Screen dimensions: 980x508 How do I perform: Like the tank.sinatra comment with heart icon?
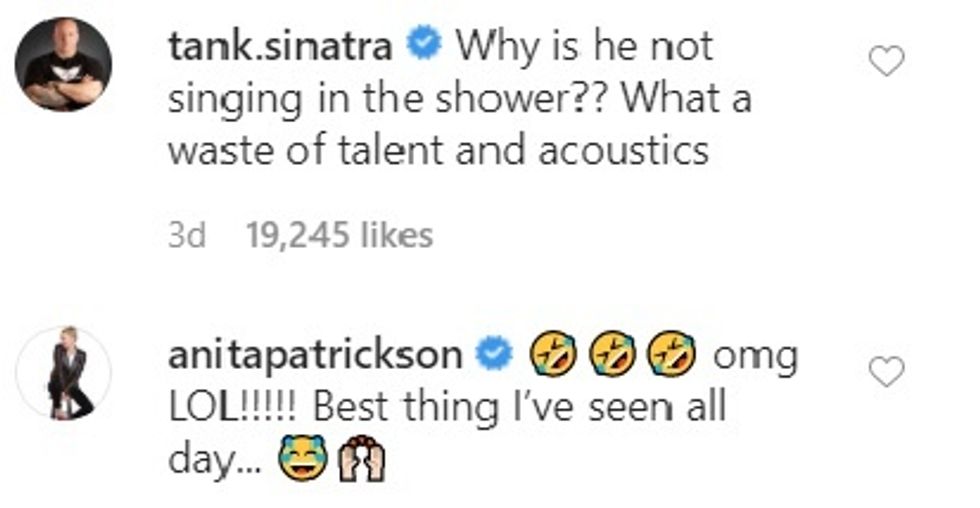(886, 62)
